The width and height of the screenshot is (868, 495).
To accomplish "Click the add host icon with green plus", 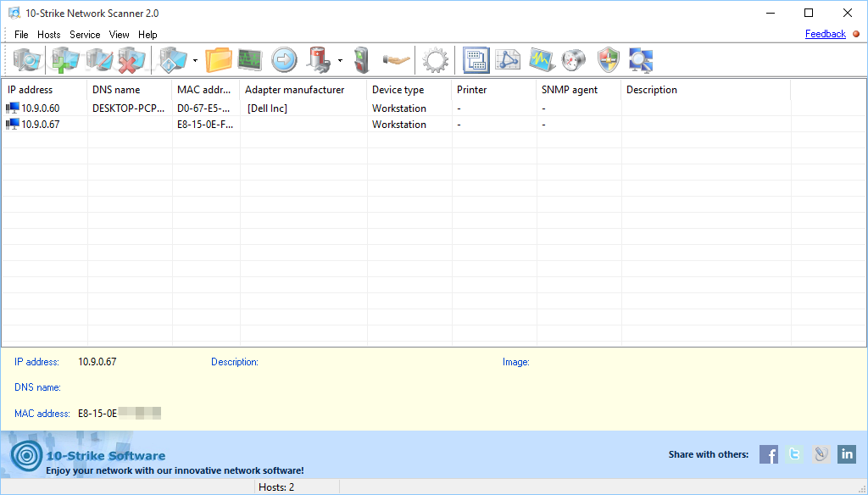I will (65, 60).
